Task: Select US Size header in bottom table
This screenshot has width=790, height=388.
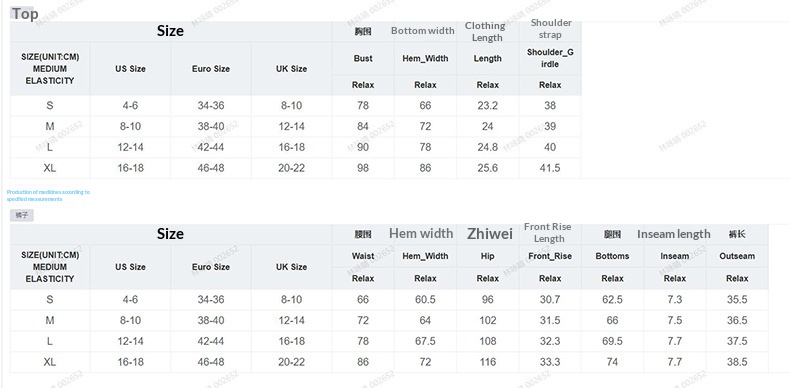Action: (x=130, y=267)
